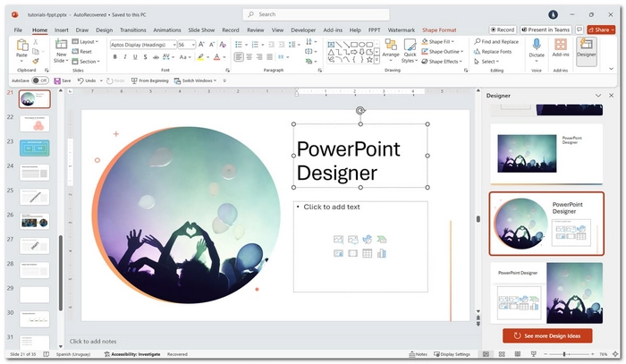Click the Undo arrow icon
This screenshot has width=626, height=364.
tap(80, 80)
